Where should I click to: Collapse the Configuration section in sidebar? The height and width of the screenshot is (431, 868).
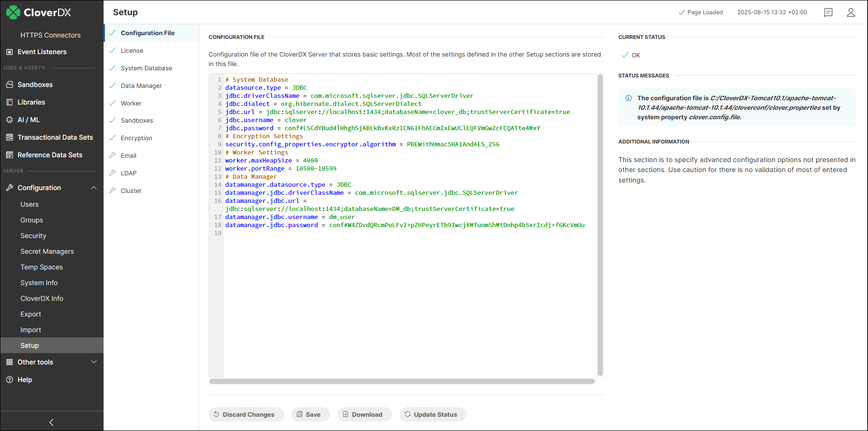coord(94,187)
